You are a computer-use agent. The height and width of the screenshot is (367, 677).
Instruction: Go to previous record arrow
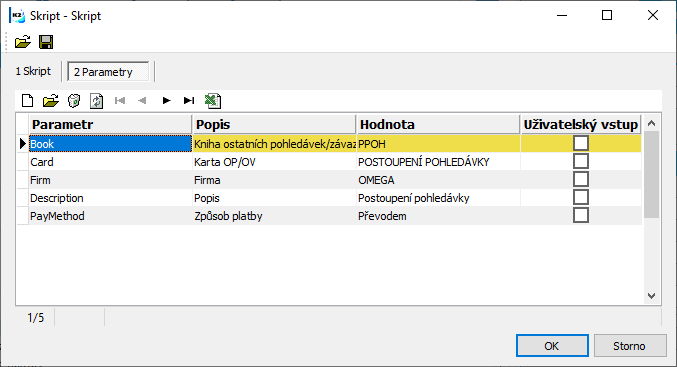point(142,101)
